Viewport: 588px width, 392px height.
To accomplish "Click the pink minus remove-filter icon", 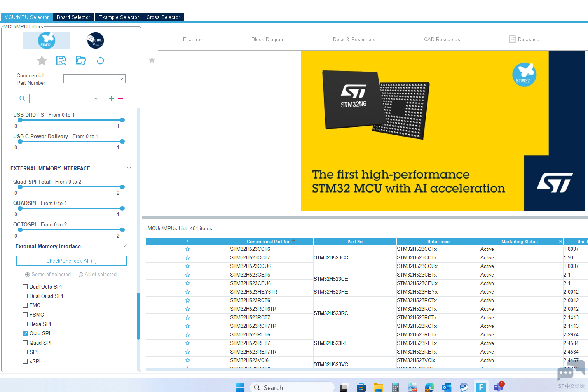I will 120,98.
